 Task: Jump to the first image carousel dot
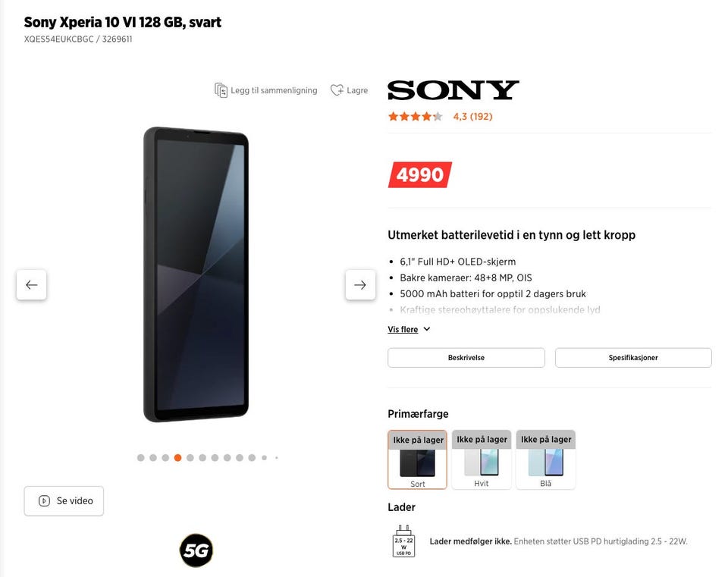(141, 458)
